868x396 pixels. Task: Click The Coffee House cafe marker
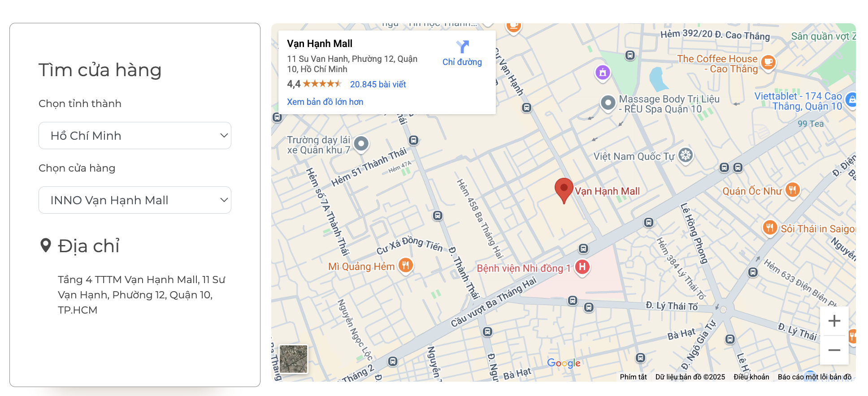[x=768, y=62]
